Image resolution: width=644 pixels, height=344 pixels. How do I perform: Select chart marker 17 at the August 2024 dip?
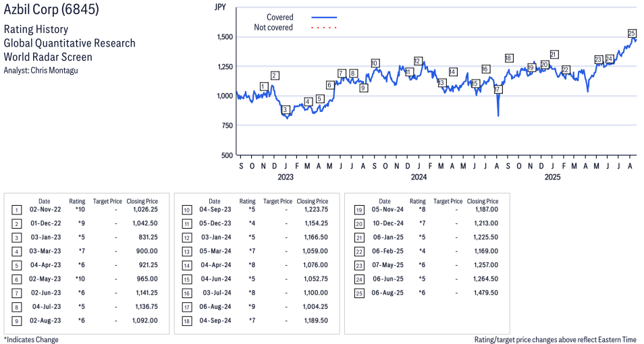(x=498, y=89)
